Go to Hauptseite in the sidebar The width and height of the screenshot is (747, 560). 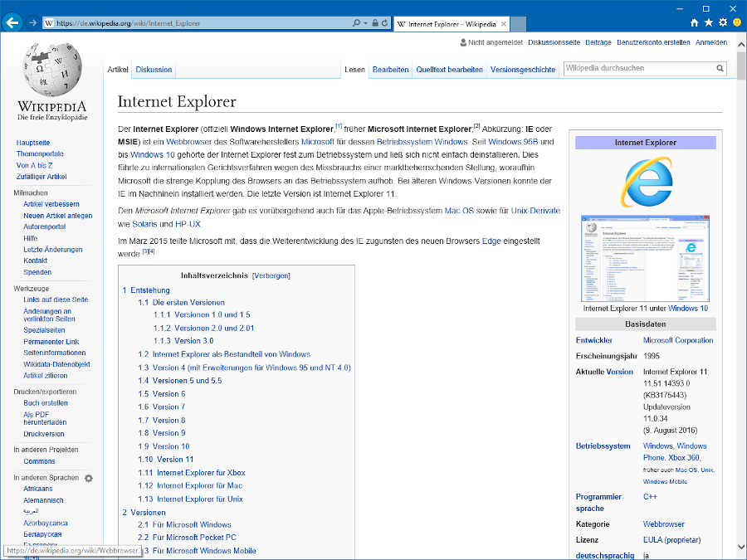click(x=33, y=143)
